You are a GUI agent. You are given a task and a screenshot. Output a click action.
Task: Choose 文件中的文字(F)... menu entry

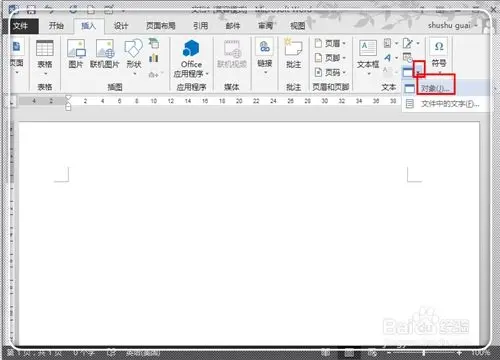[x=445, y=104]
